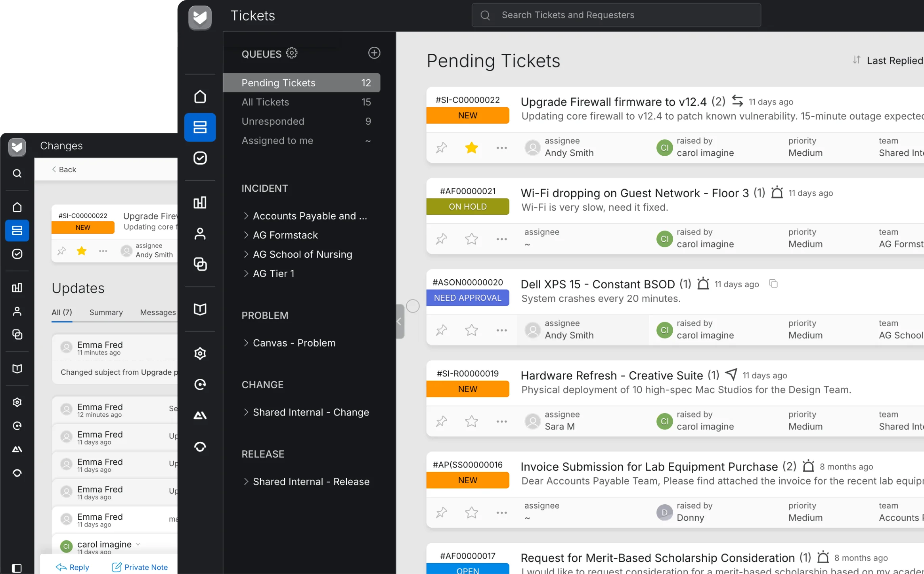924x574 pixels.
Task: Collapse the queues panel using the side handle
Action: pos(400,321)
